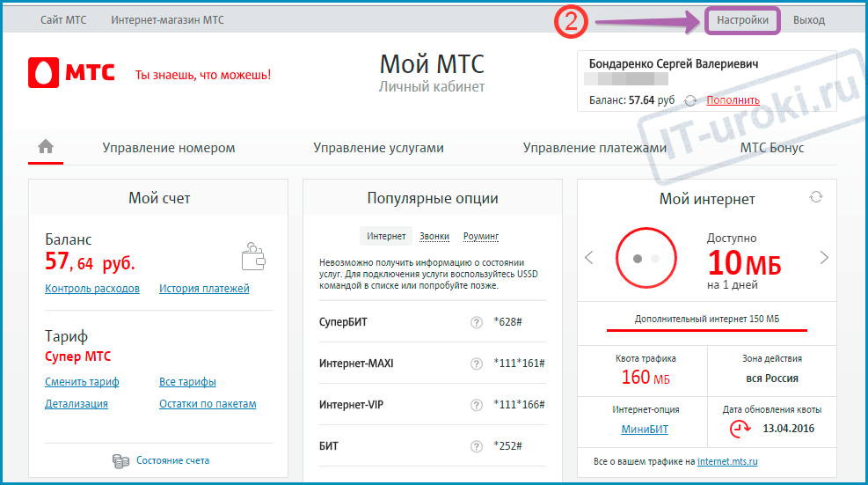The width and height of the screenshot is (868, 485).
Task: Click the wallet icon beside balance
Action: pos(252,257)
